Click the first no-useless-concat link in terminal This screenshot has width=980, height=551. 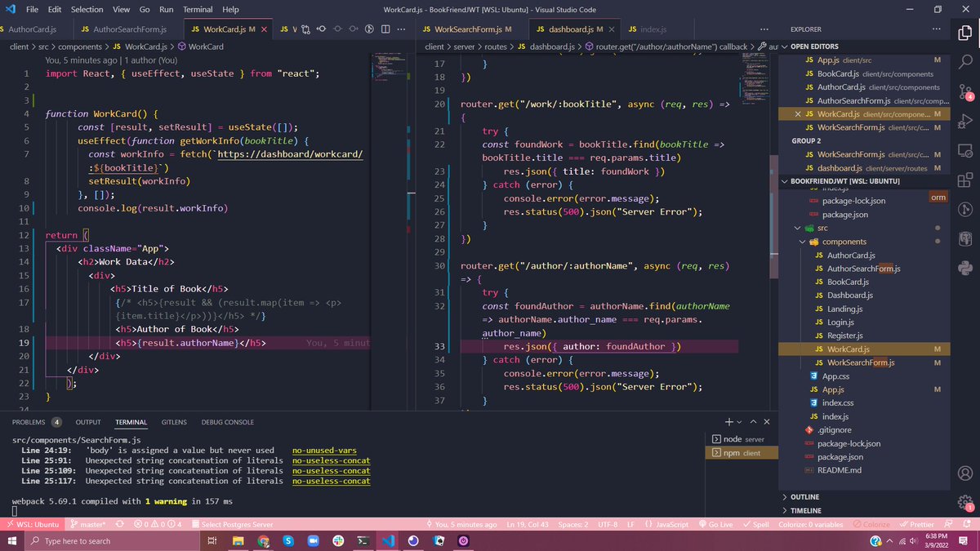tap(331, 460)
